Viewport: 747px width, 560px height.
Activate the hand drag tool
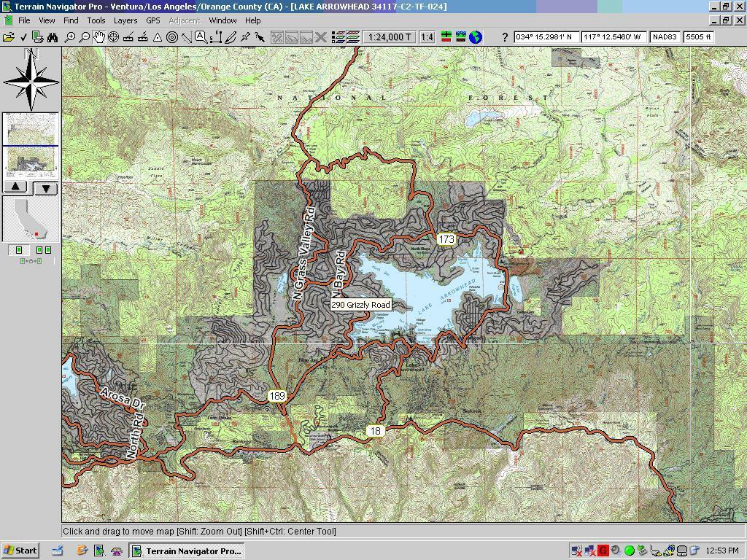98,37
